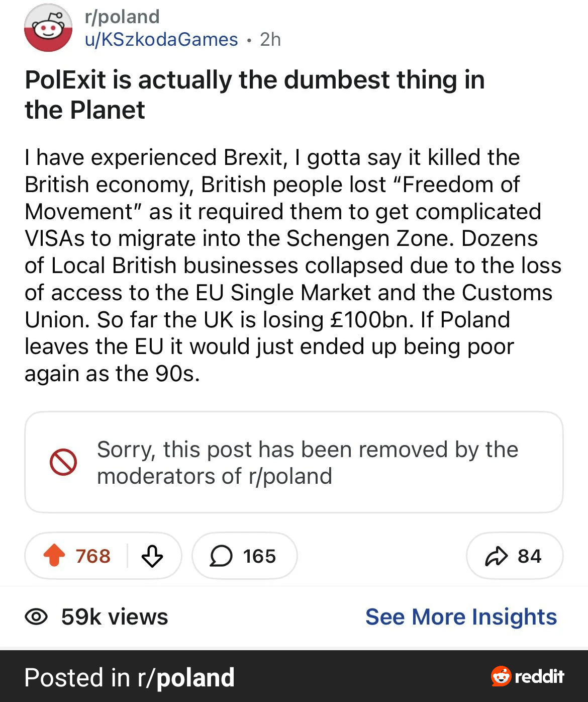
Task: Open comments via the speech bubble icon
Action: [x=221, y=556]
